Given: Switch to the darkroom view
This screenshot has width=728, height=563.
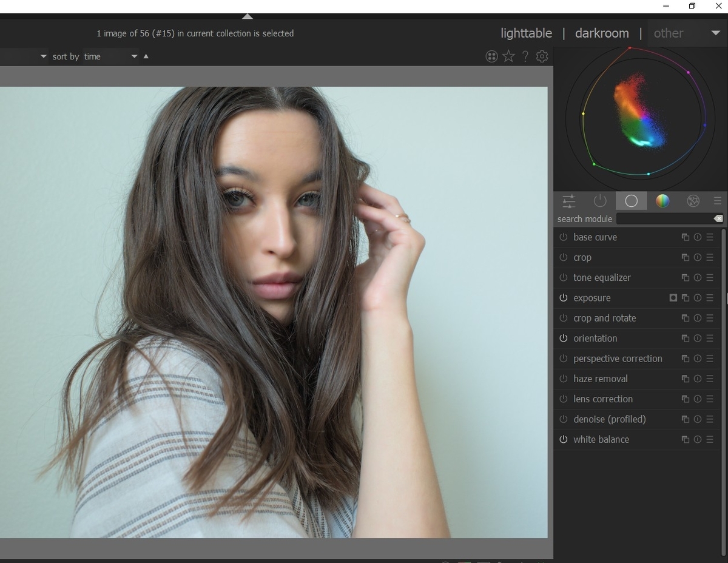Looking at the screenshot, I should coord(602,33).
